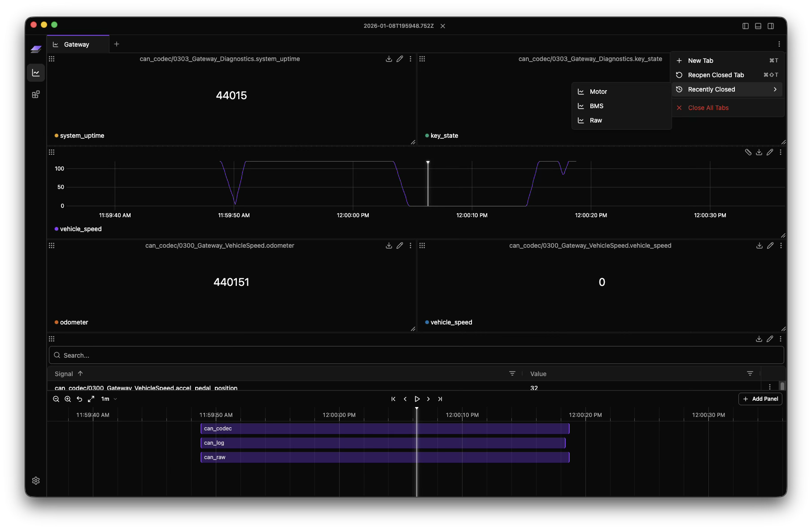Open settings via the gear icon
Screen dimensions: 812x530
(36, 480)
